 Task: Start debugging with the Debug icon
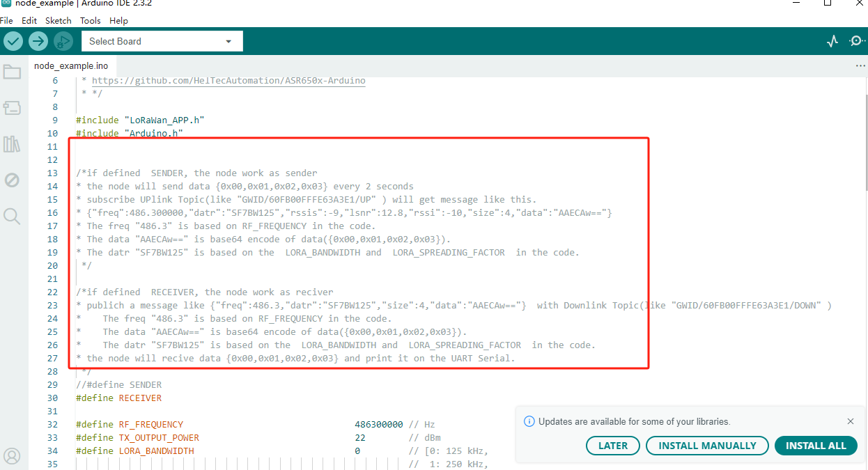pyautogui.click(x=63, y=41)
